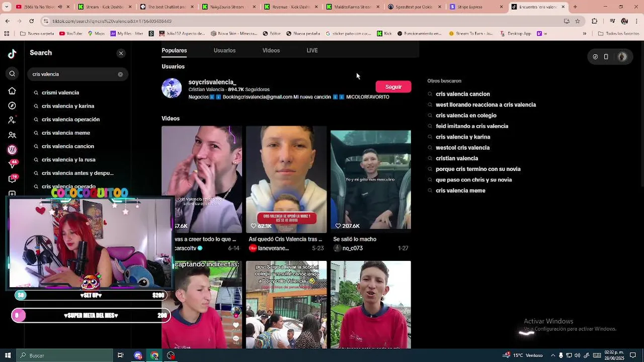Click the Windows taskbar Buscar search box
644x362 pixels.
pos(64,355)
